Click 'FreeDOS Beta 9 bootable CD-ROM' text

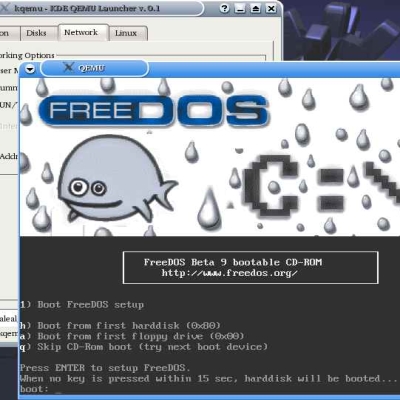pos(233,262)
